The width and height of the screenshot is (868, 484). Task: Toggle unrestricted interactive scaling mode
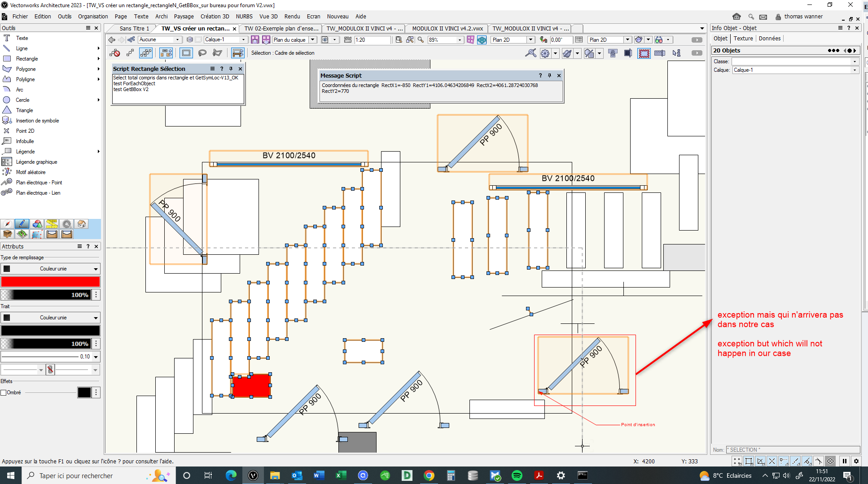(145, 53)
